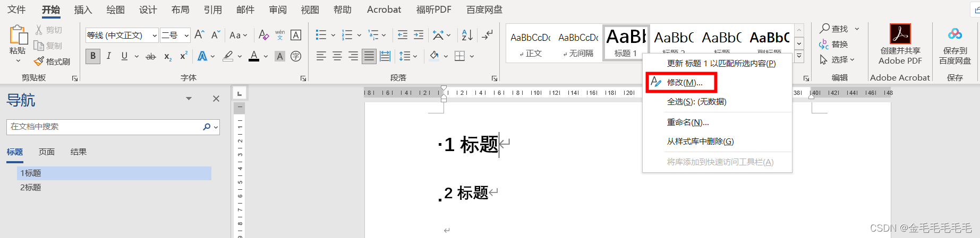Select Remove from style gallery entry

coord(700,142)
